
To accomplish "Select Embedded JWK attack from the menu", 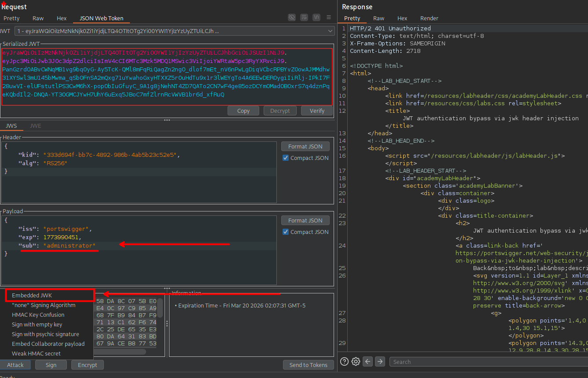I will point(32,296).
